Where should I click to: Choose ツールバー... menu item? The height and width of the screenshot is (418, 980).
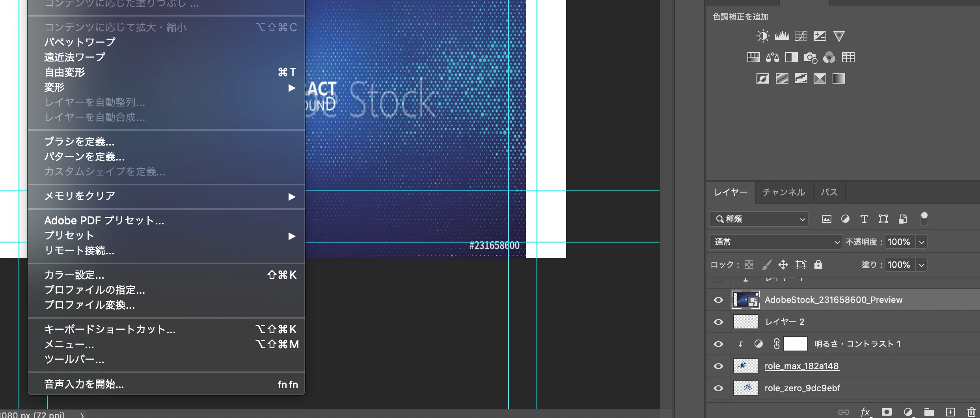click(166, 359)
